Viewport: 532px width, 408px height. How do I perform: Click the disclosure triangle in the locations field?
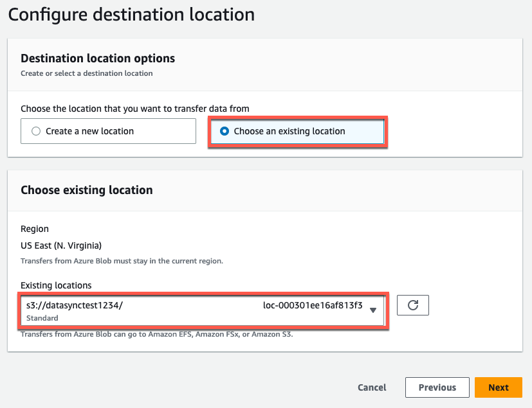[x=373, y=310]
